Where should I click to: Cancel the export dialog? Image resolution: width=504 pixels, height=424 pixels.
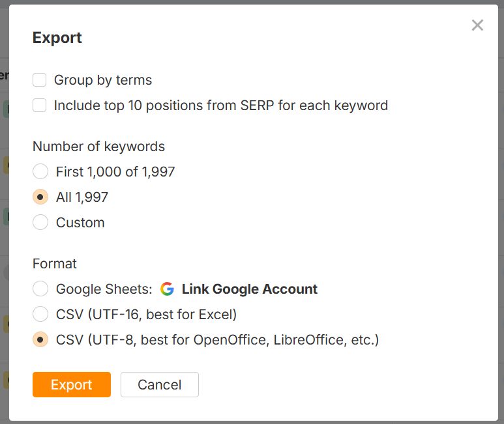(160, 384)
